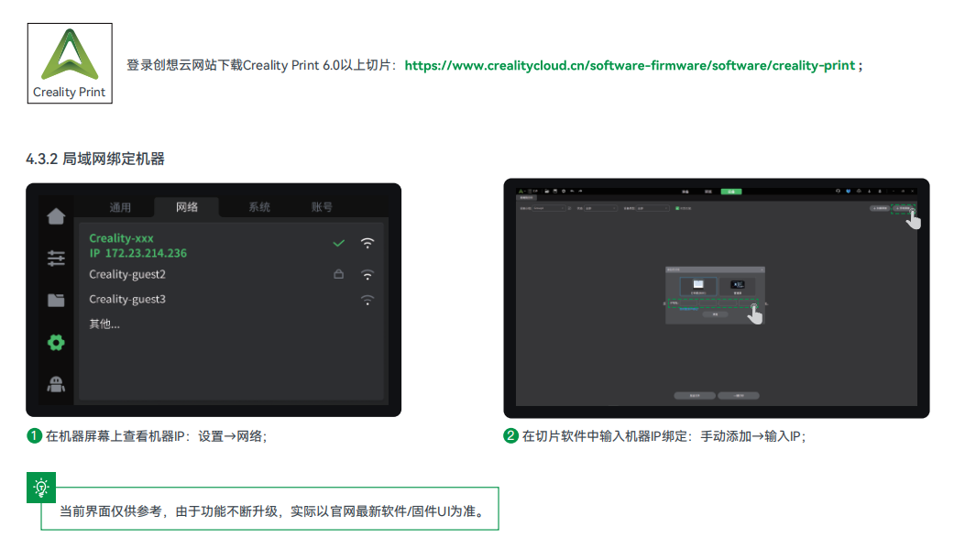Click the redo arrow in slicer toolbar

[x=580, y=192]
